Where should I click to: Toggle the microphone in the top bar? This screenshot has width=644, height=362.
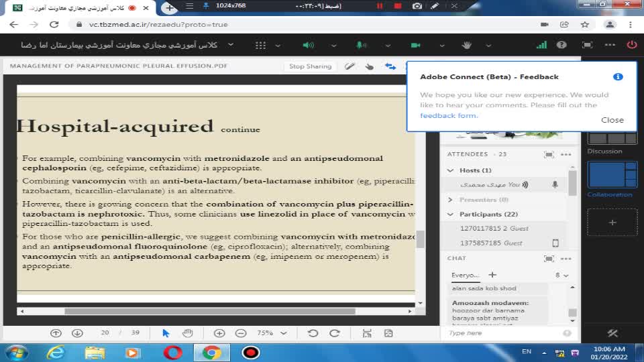coord(361,45)
